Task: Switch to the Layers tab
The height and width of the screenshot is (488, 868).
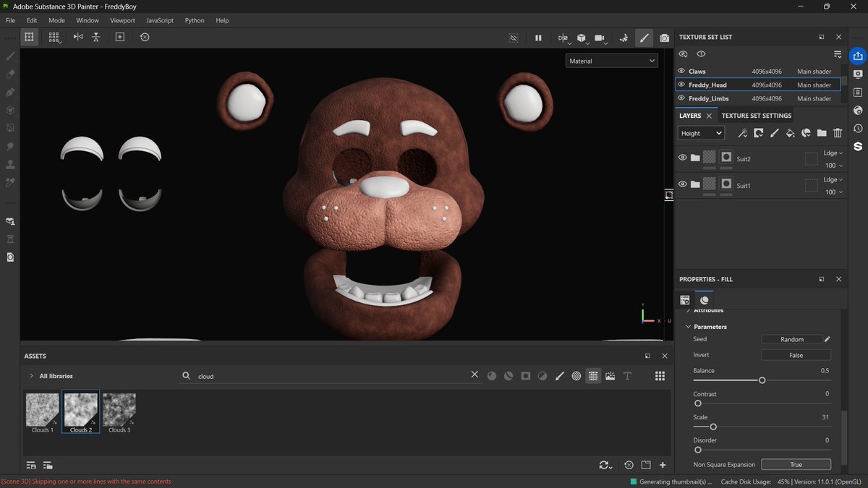Action: (x=690, y=116)
